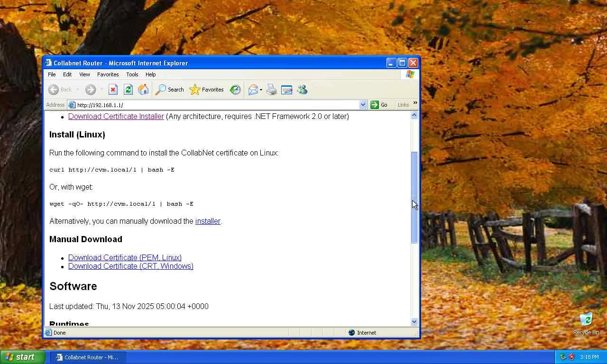
Task: Click the 'Run the following command' sentence
Action: click(164, 153)
